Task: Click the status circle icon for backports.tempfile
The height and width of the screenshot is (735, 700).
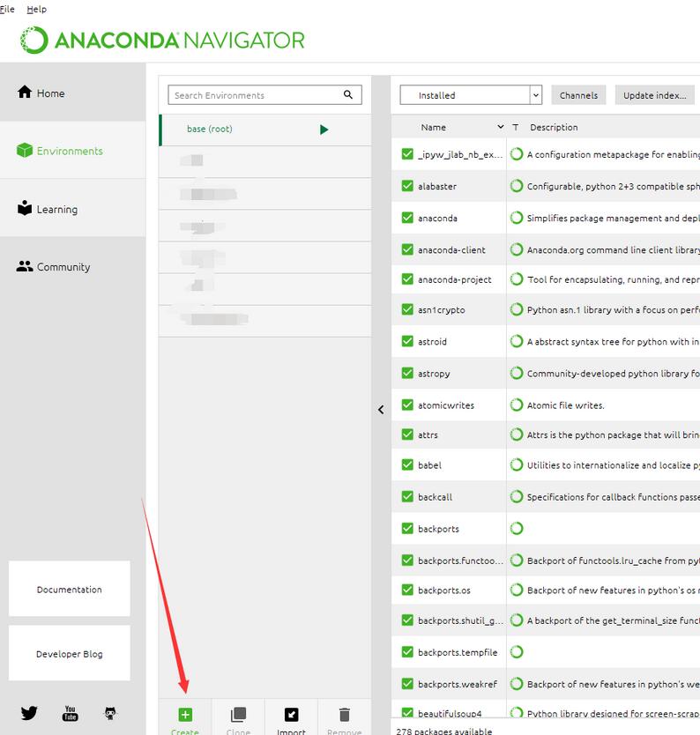Action: pos(517,651)
